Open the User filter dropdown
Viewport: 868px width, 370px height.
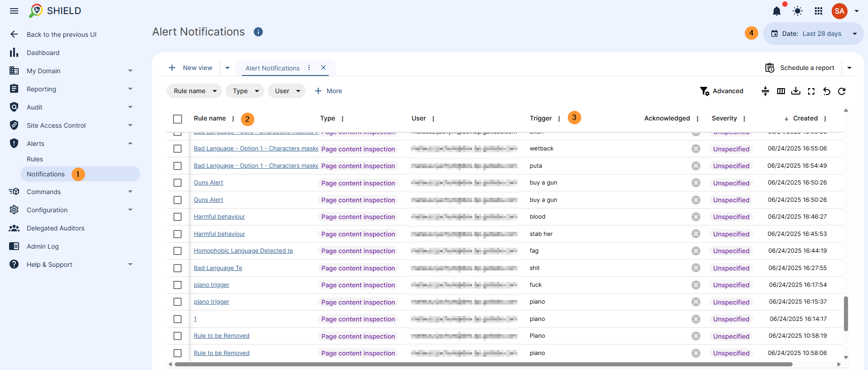(x=286, y=91)
